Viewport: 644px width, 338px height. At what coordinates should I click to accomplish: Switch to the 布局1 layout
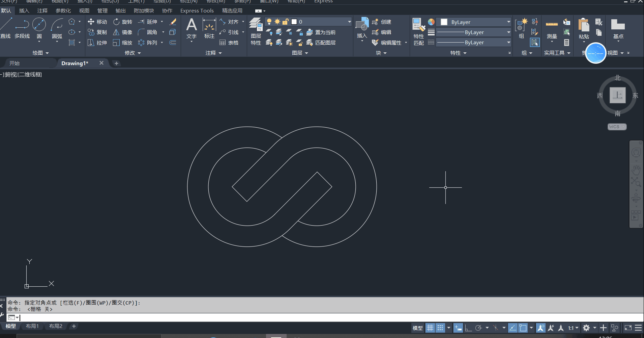tap(32, 326)
